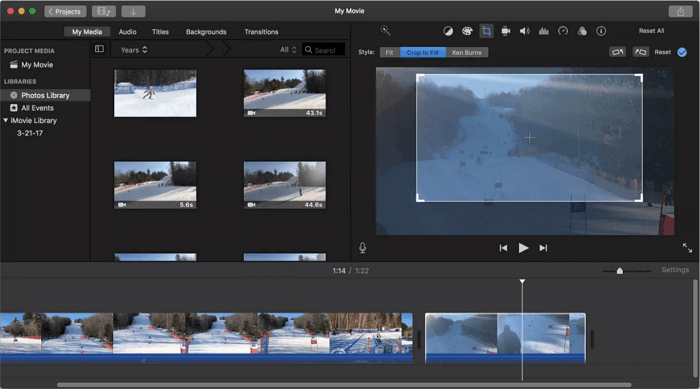Click the voiceover microphone icon
The image size is (700, 389).
pos(362,248)
